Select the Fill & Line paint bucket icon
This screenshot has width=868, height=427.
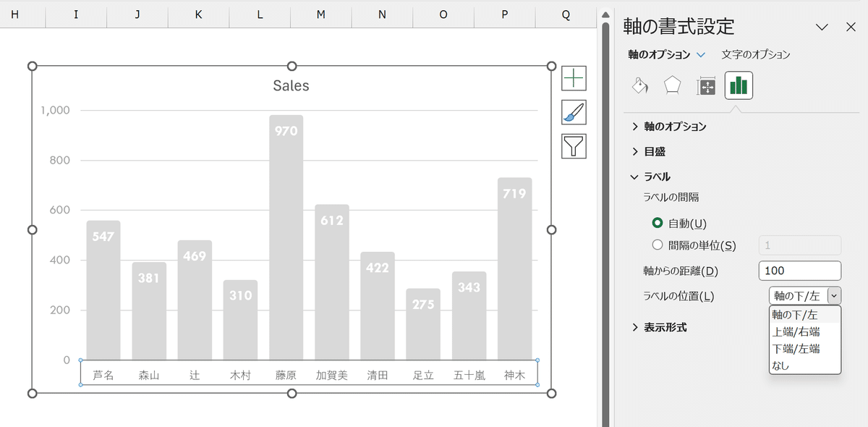(639, 86)
